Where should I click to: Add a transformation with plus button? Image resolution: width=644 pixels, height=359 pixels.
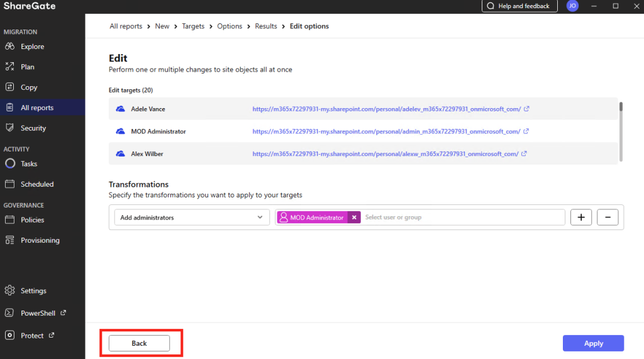coord(580,218)
